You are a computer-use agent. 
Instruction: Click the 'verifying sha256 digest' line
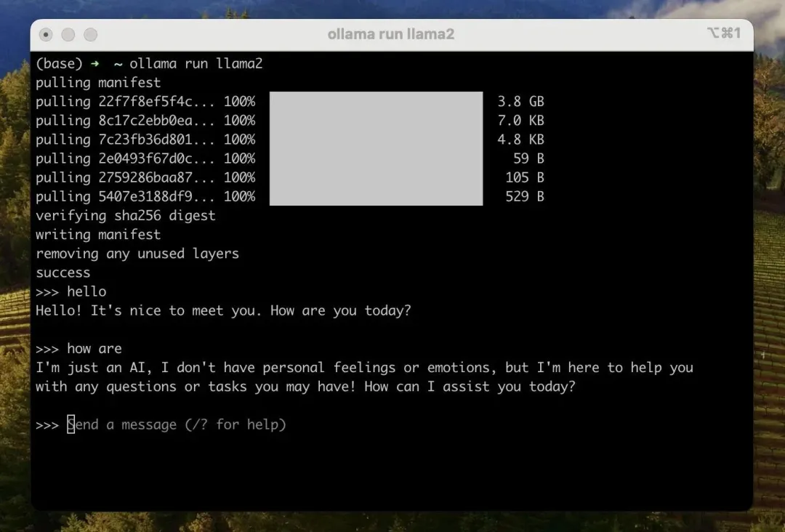point(126,216)
